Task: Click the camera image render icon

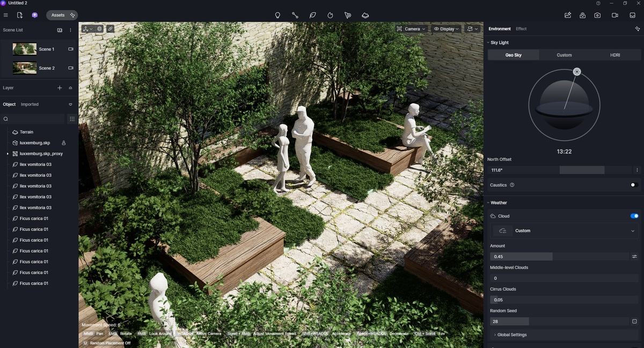Action: [597, 15]
